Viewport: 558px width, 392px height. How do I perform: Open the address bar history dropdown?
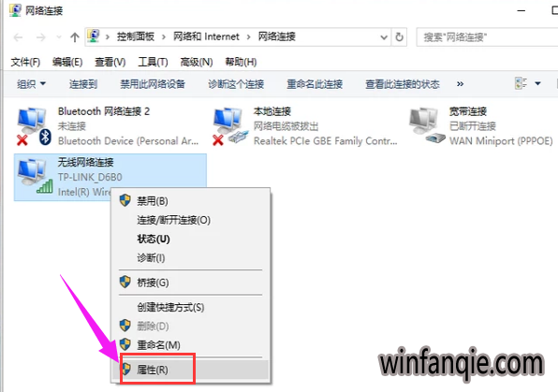pos(384,37)
